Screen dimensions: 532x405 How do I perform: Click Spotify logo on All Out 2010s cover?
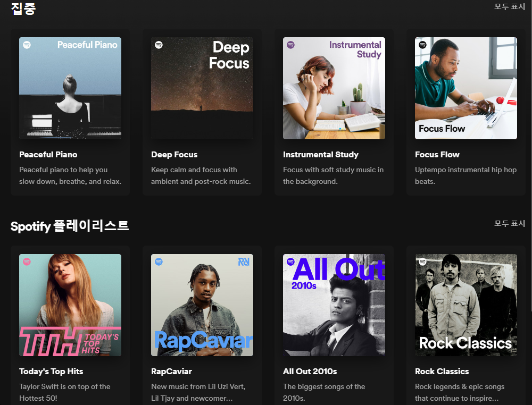[x=291, y=261]
